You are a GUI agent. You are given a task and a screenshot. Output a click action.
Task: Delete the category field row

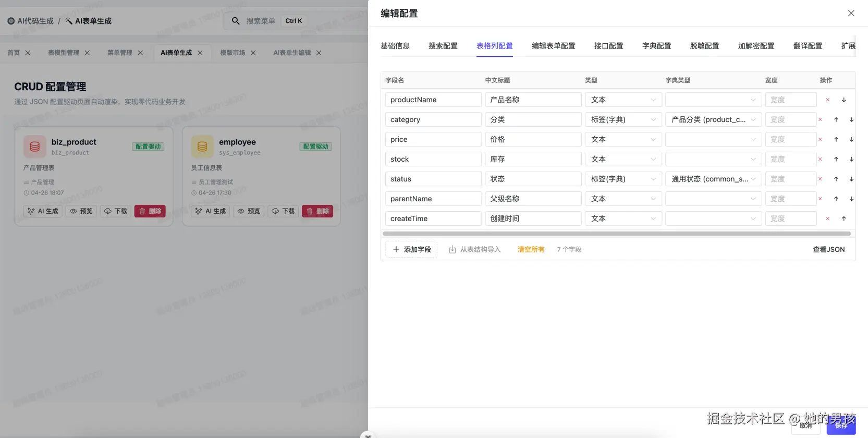coord(820,119)
